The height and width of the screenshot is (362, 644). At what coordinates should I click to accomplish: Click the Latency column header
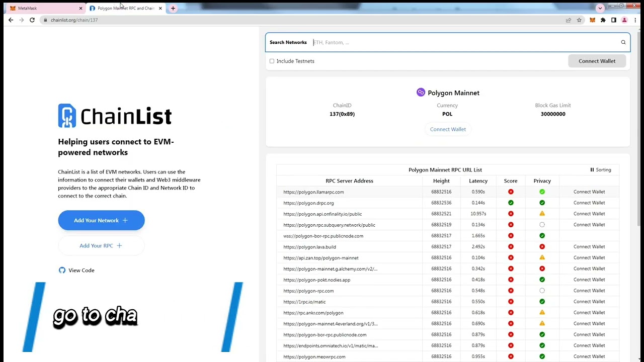(478, 181)
